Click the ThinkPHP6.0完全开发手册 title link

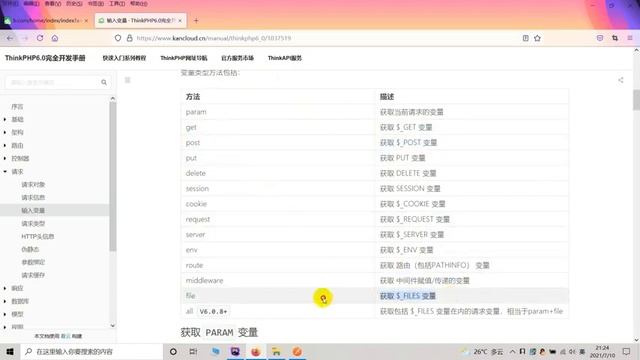[x=45, y=58]
